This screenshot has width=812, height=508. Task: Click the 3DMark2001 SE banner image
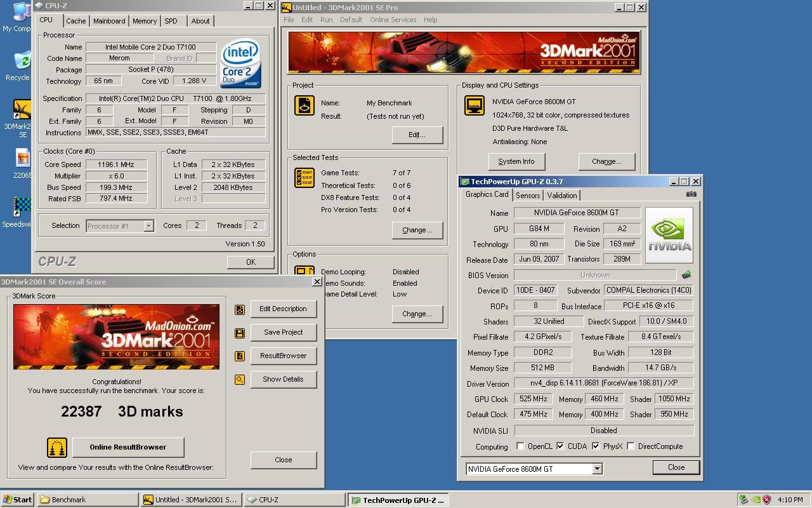[x=464, y=53]
